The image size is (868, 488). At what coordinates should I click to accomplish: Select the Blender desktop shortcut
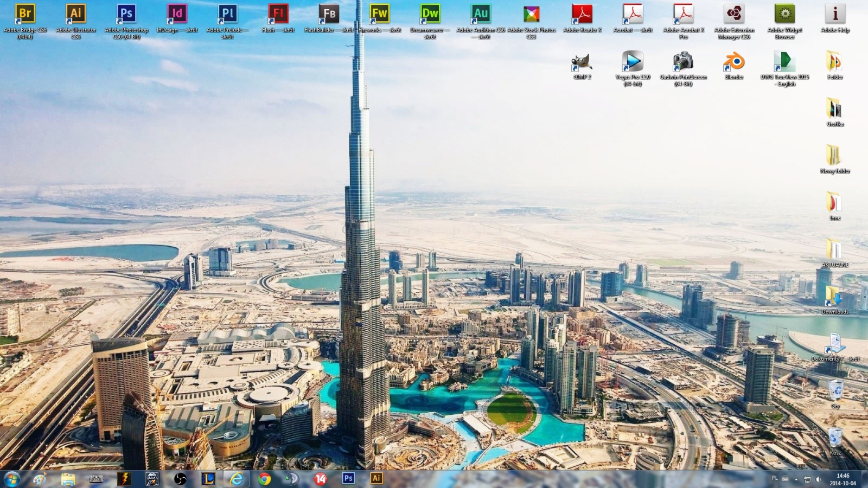tap(734, 66)
